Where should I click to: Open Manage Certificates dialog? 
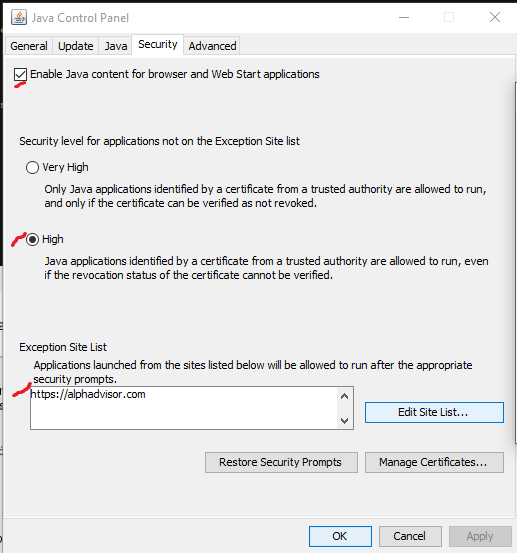click(x=434, y=462)
